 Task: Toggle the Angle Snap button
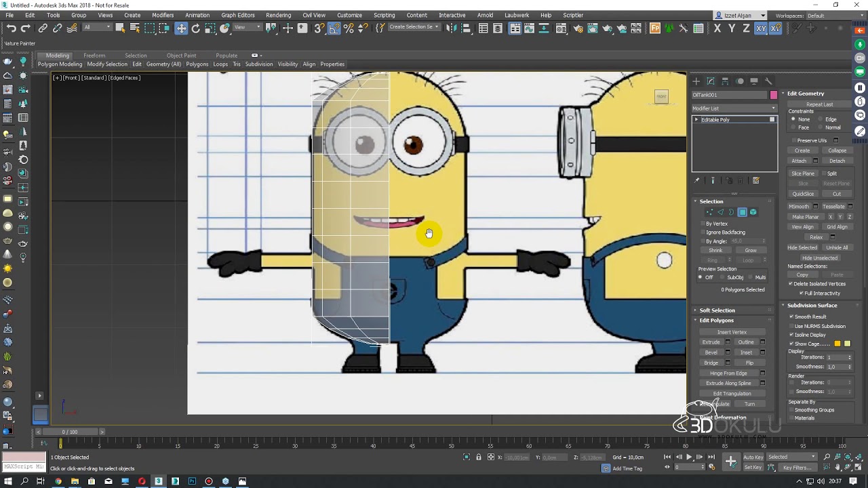point(334,28)
